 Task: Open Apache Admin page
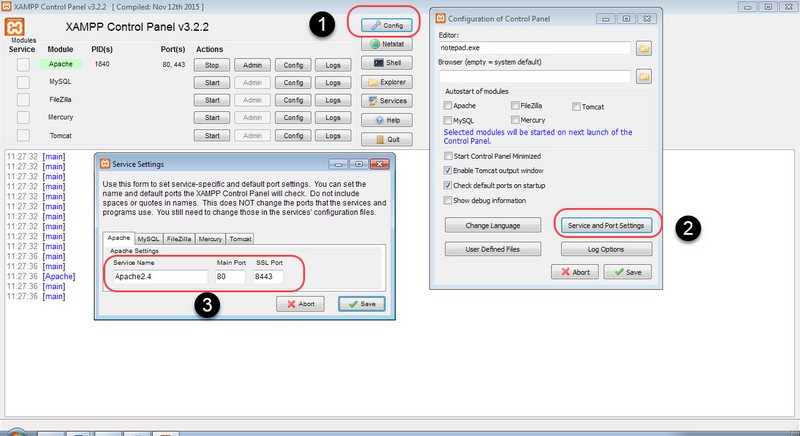coord(252,65)
